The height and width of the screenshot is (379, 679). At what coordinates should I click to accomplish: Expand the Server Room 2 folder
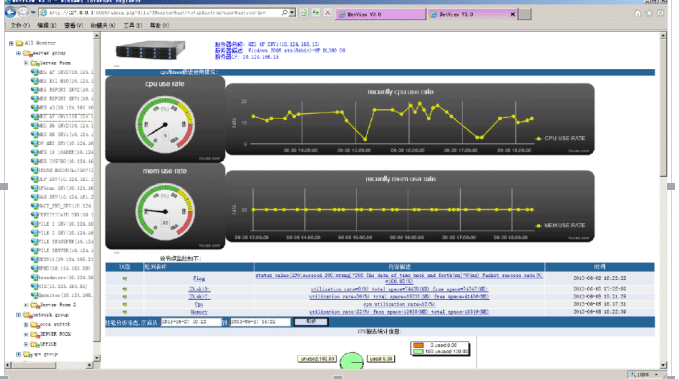coord(26,305)
